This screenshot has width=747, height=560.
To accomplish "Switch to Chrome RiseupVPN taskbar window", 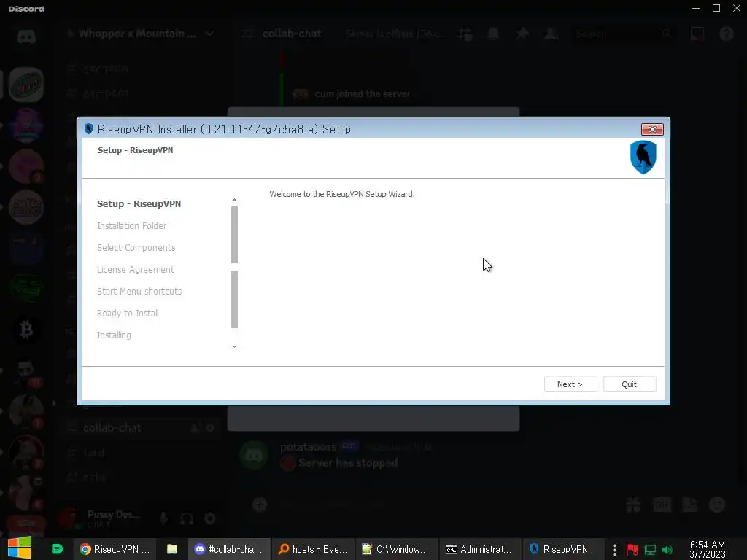I will pyautogui.click(x=115, y=549).
